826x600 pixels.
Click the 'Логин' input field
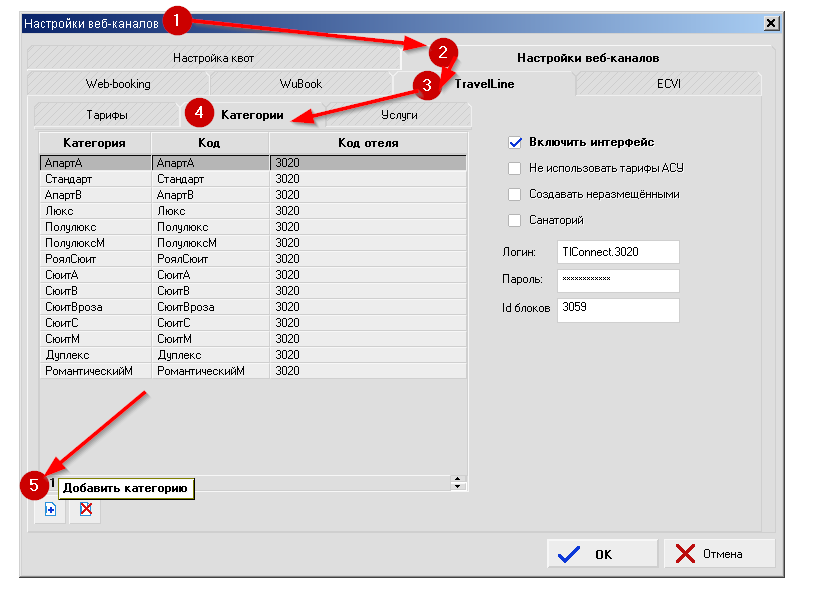619,253
